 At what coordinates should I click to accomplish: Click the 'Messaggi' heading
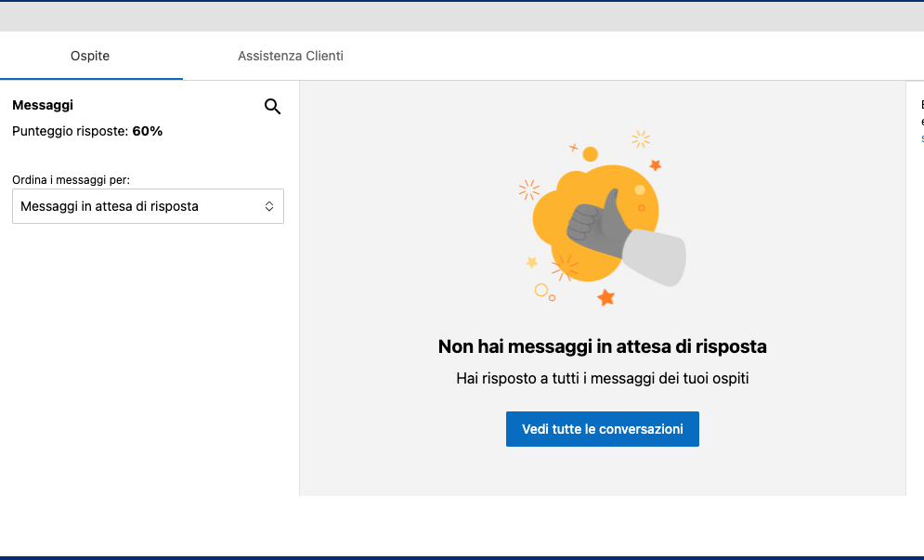tap(43, 106)
